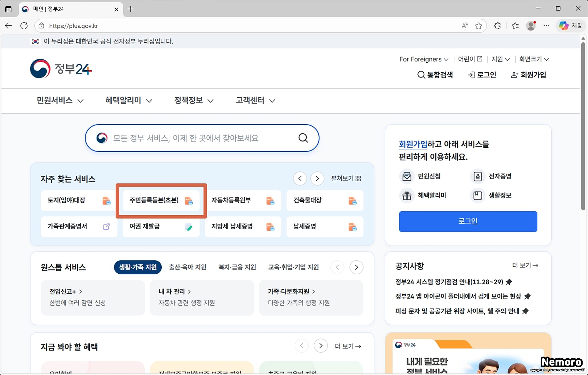Click 정부24 logo in header
The width and height of the screenshot is (588, 375).
(61, 69)
